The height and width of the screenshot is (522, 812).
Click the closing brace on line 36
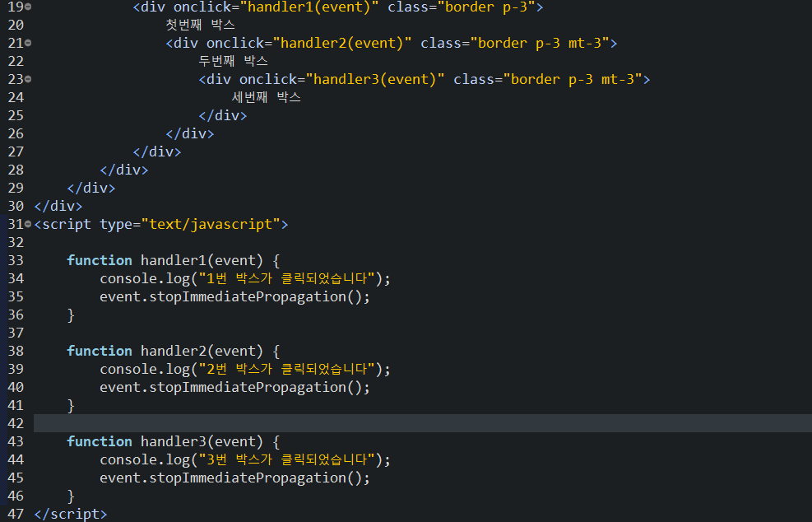pos(71,315)
